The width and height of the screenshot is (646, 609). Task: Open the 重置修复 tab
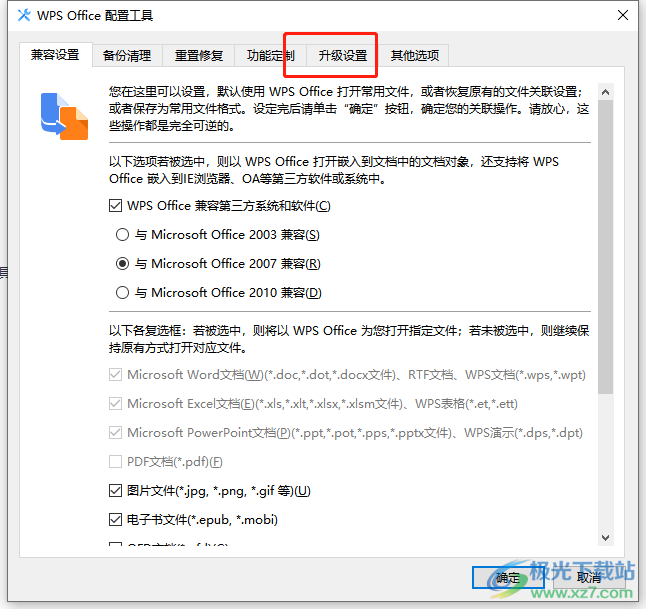coord(199,55)
